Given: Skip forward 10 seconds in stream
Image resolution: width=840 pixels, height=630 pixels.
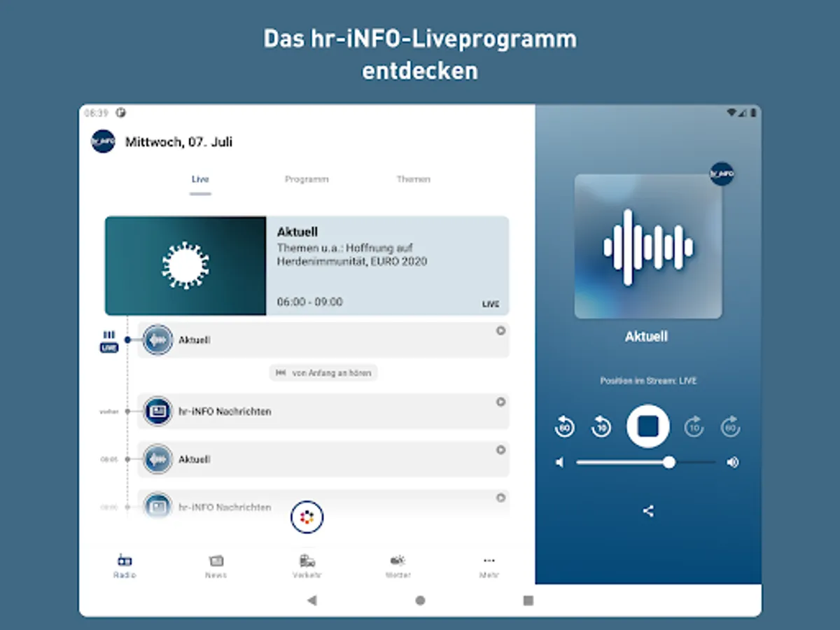Looking at the screenshot, I should tap(694, 426).
